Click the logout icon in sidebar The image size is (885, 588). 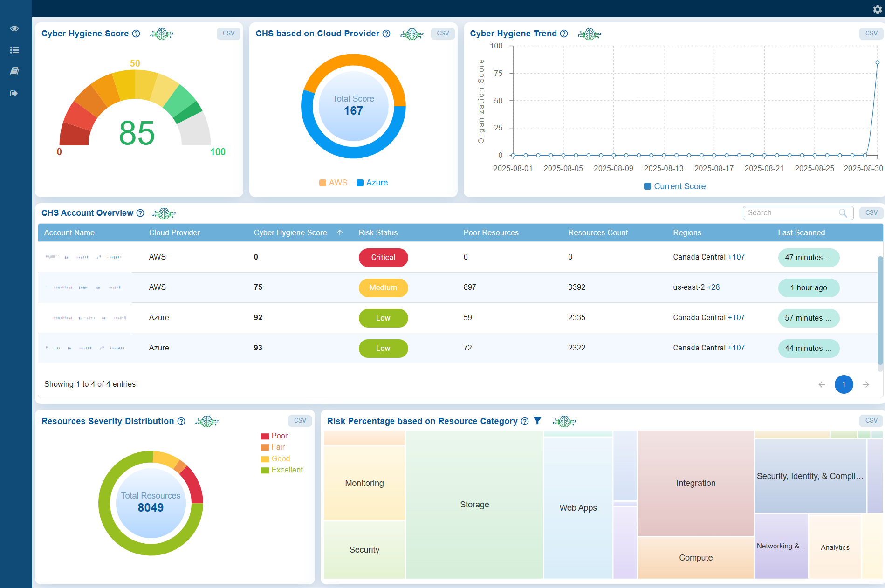pyautogui.click(x=14, y=94)
